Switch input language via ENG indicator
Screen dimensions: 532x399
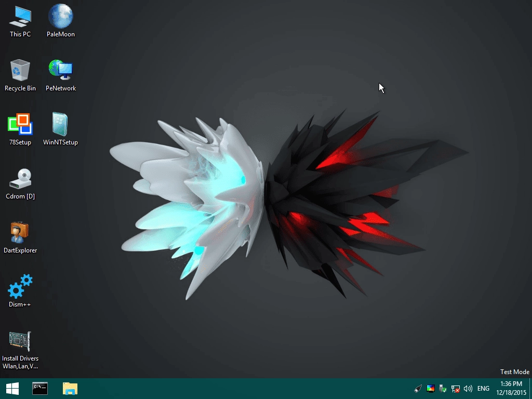tap(483, 389)
